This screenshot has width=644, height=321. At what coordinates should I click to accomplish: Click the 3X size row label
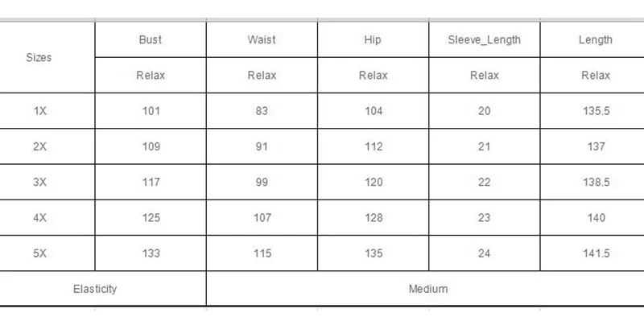click(39, 182)
